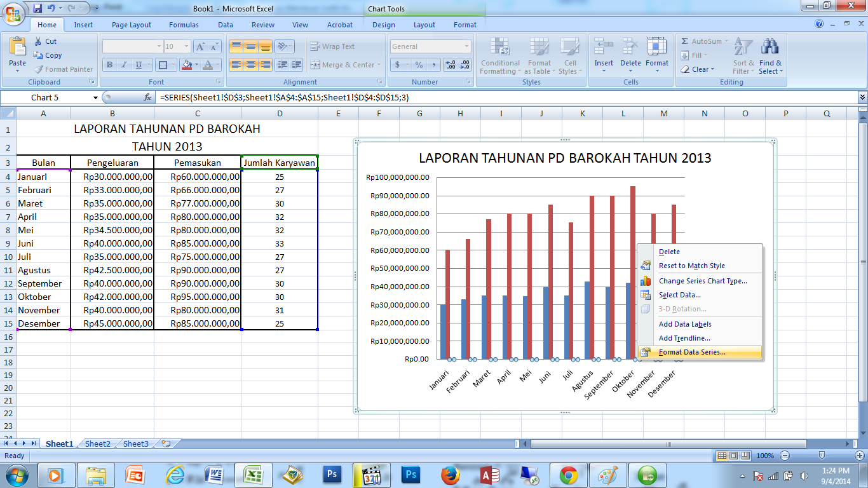The height and width of the screenshot is (488, 868).
Task: Choose Format Data Series from context menu
Action: [x=700, y=352]
